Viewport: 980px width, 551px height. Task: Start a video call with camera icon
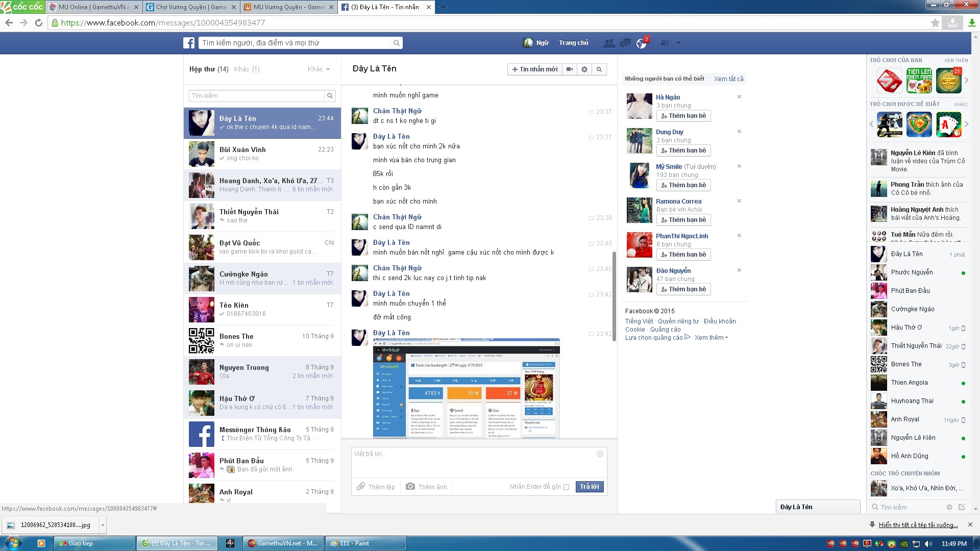coord(570,69)
